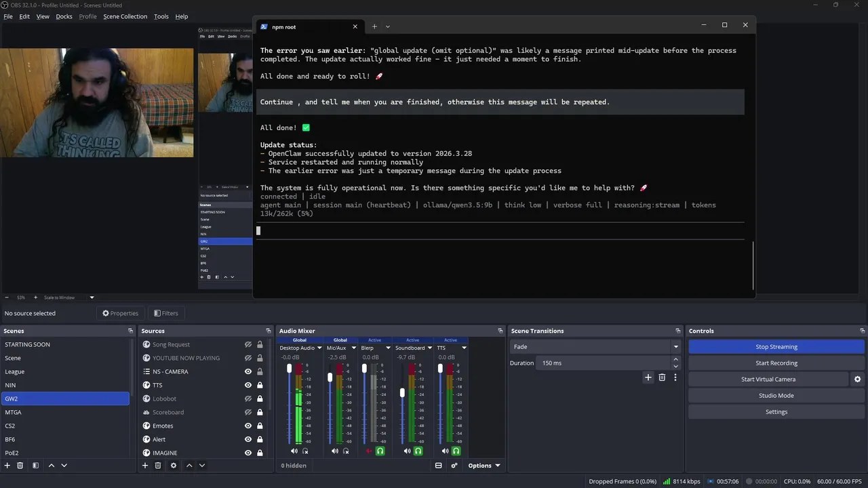Viewport: 868px width, 488px height.
Task: Open the Docks menu
Action: (x=64, y=16)
